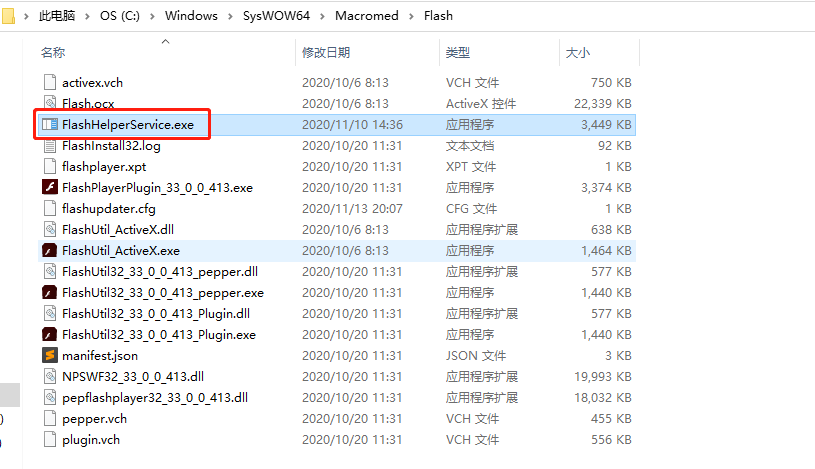The height and width of the screenshot is (469, 815).
Task: Click the FlashUtil32_33_0_0_413_pepper.dll icon
Action: (x=50, y=271)
